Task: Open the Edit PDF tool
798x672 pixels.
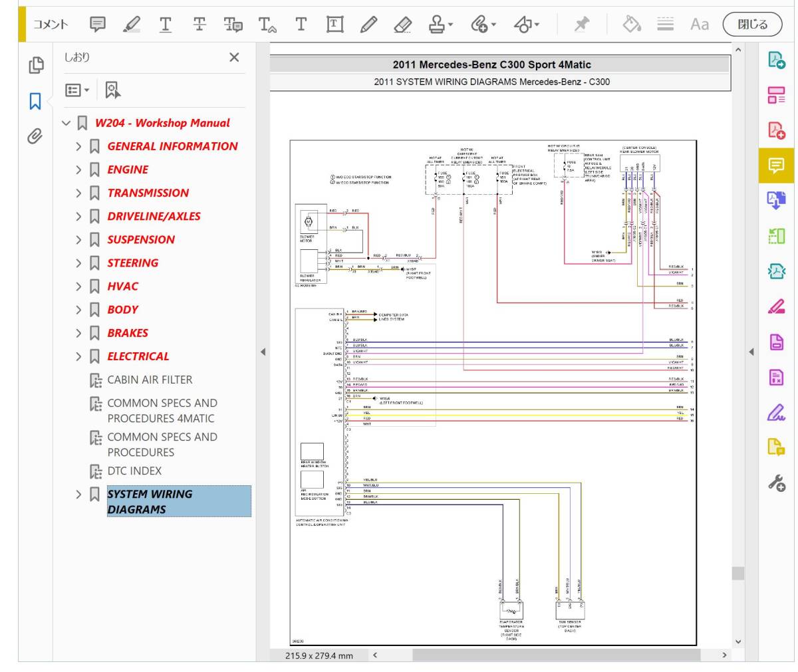Action: (776, 95)
